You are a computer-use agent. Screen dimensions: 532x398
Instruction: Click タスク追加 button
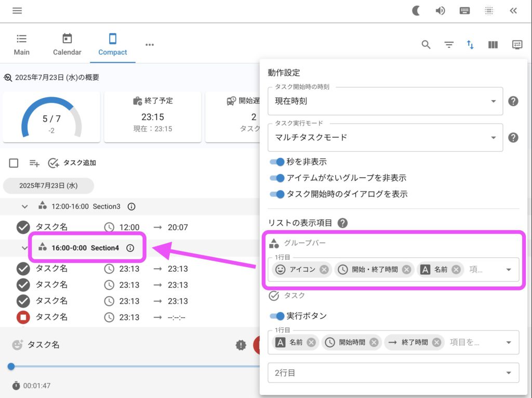coord(72,163)
